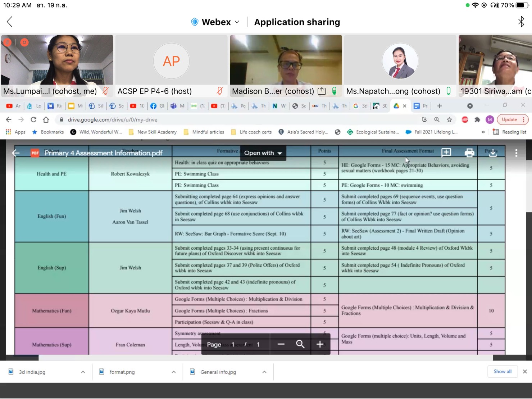Zoom in with the plus button
The image size is (532, 399).
pos(319,344)
